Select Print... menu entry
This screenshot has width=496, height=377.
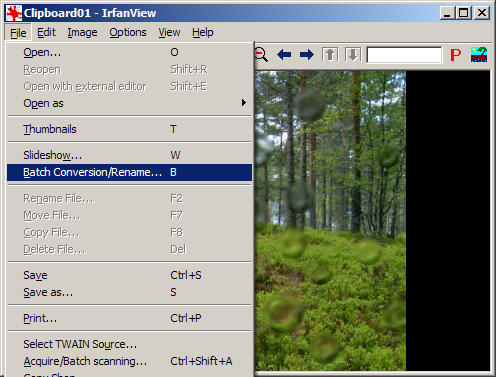129,318
